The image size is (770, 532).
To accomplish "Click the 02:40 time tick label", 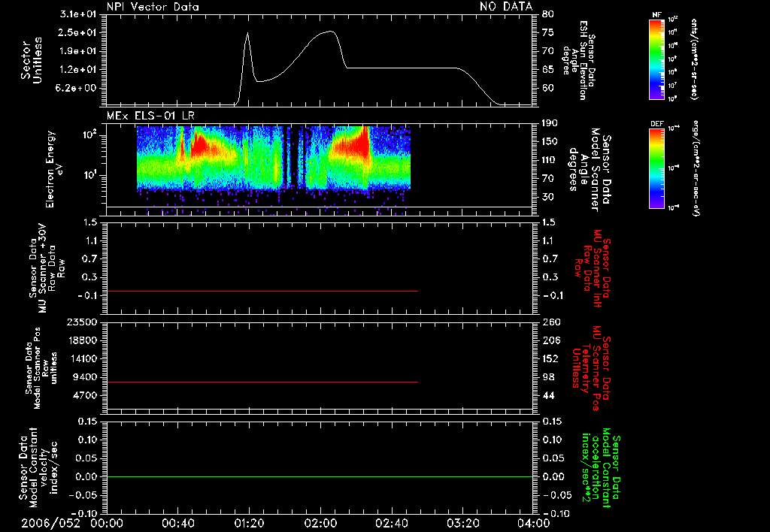I will tap(391, 523).
